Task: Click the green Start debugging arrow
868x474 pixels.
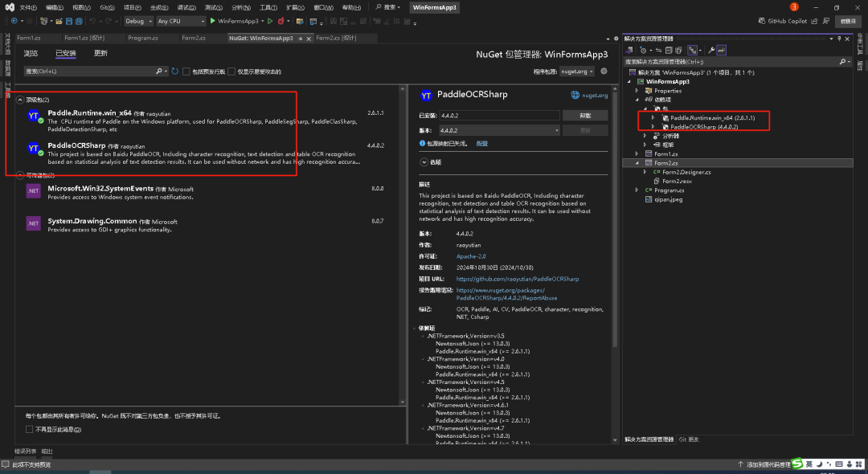Action: 212,21
